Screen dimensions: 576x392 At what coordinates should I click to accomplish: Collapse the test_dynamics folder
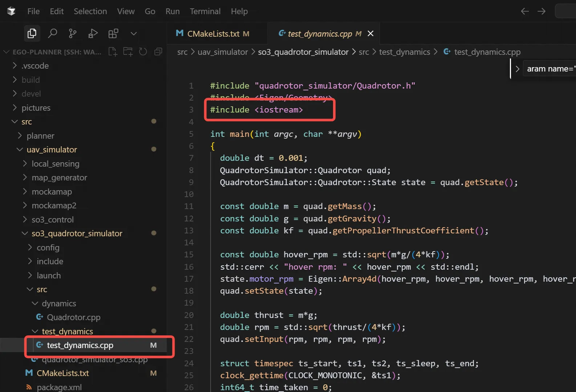67,331
